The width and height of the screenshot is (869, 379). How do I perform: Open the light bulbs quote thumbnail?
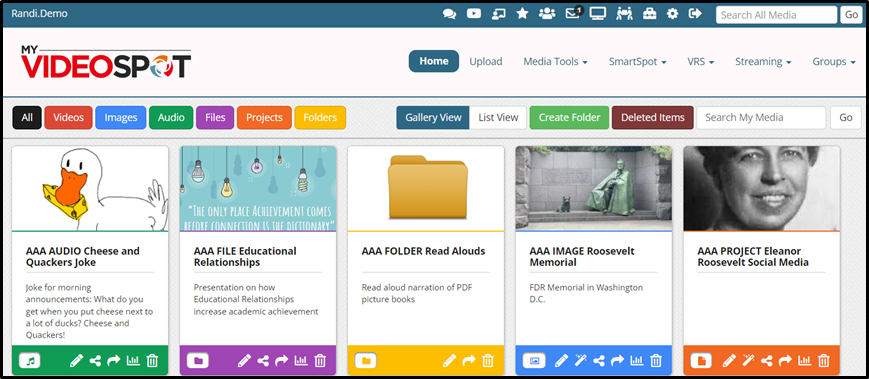(258, 188)
